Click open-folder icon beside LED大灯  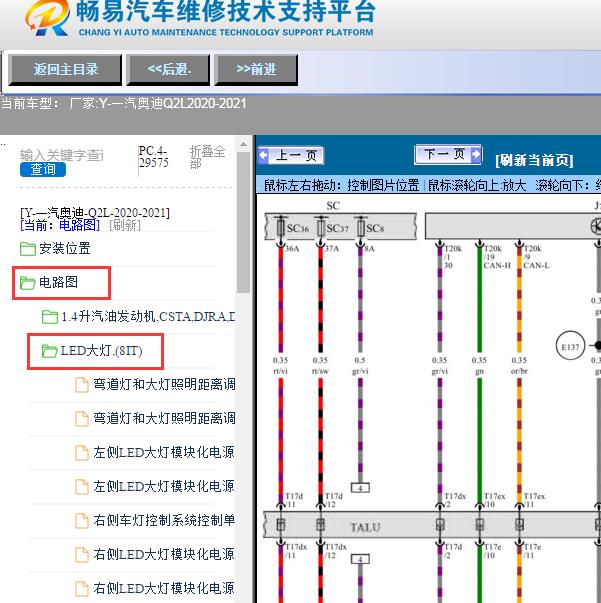(x=50, y=351)
